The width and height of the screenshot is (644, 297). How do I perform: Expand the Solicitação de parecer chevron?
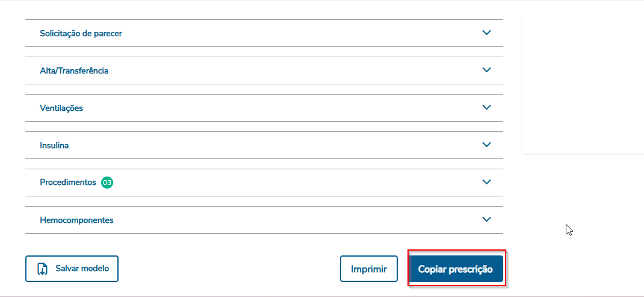487,33
